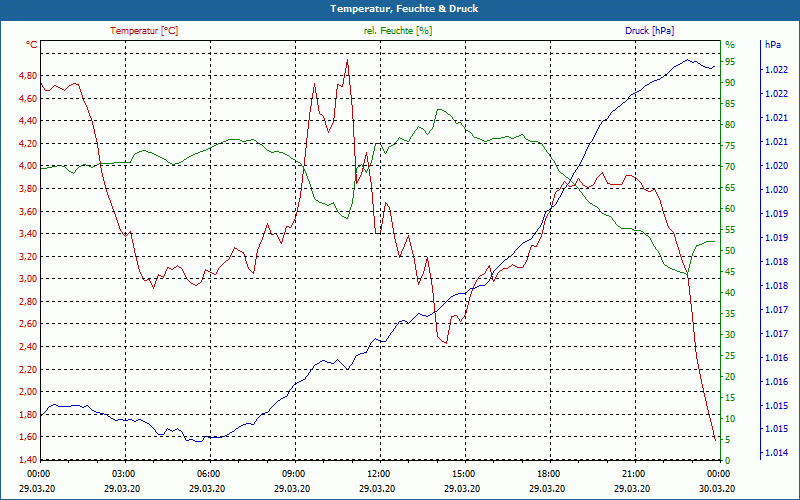Select the 50 humidity axis value
This screenshot has width=800, height=500.
click(730, 251)
